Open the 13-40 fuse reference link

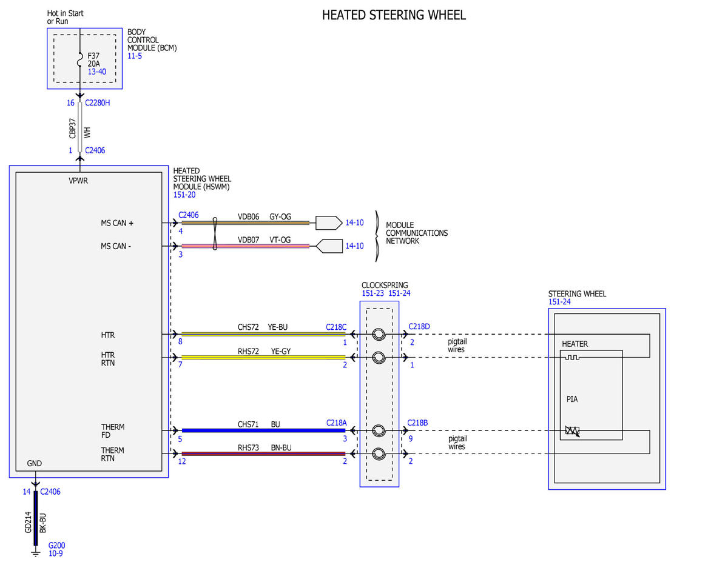(97, 72)
